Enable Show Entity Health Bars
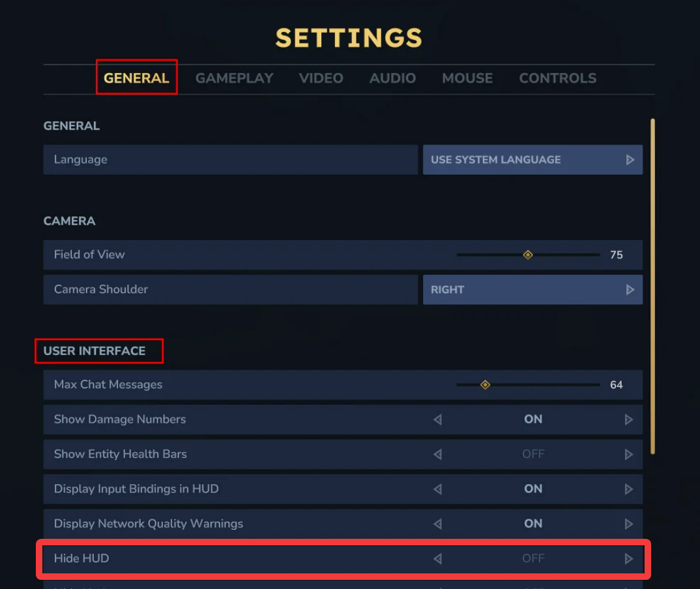The image size is (700, 589). coord(630,454)
